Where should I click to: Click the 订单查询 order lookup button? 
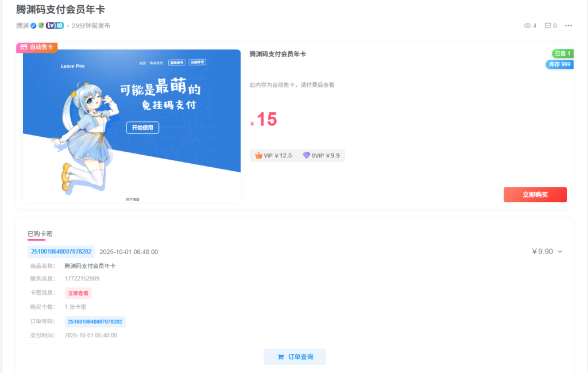[x=295, y=357]
